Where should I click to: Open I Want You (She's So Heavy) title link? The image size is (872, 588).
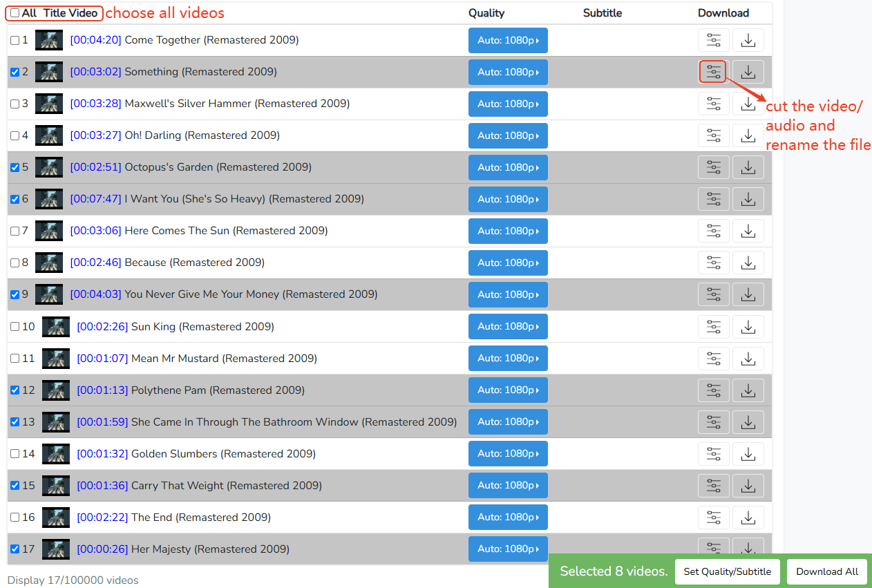click(244, 199)
